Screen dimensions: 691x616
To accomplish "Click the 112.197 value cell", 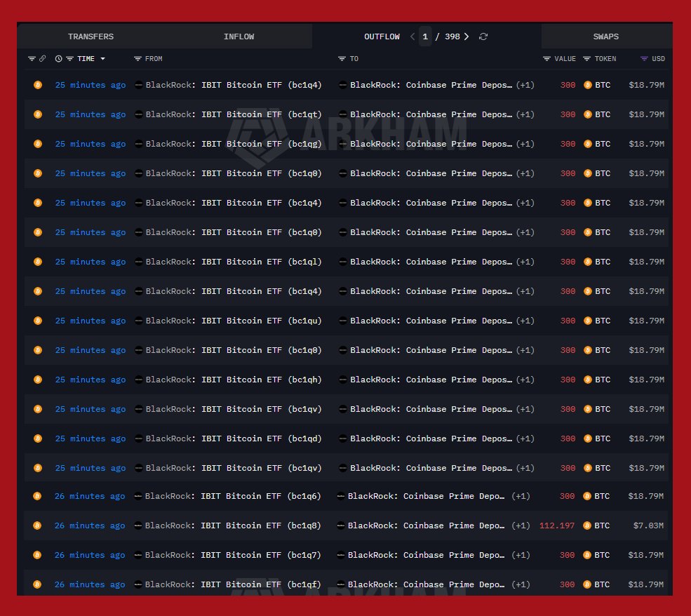I will [557, 525].
